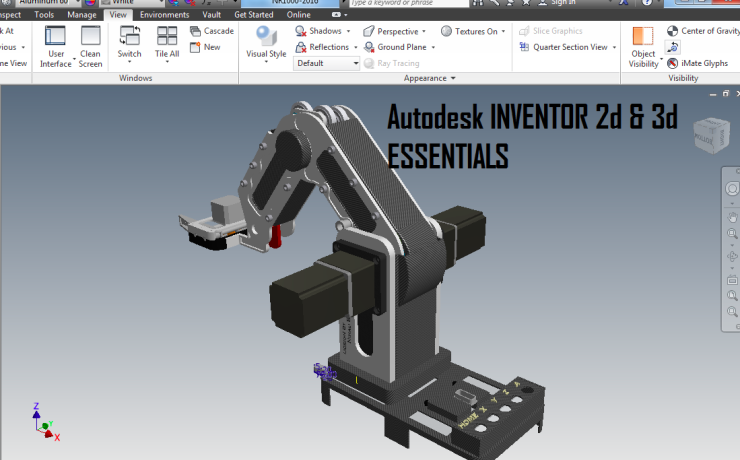Viewport: 740px width, 460px height.
Task: Toggle Ray Tracing mode
Action: [x=392, y=63]
